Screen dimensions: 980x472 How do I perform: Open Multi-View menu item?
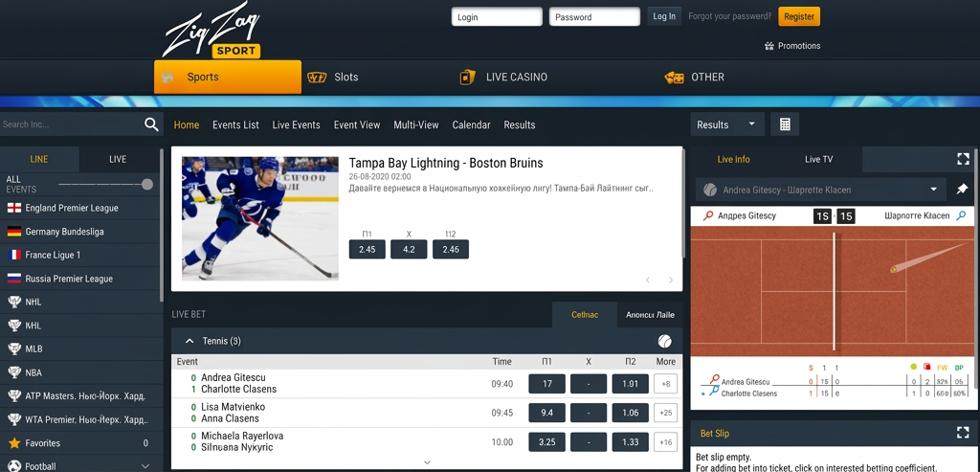click(416, 125)
